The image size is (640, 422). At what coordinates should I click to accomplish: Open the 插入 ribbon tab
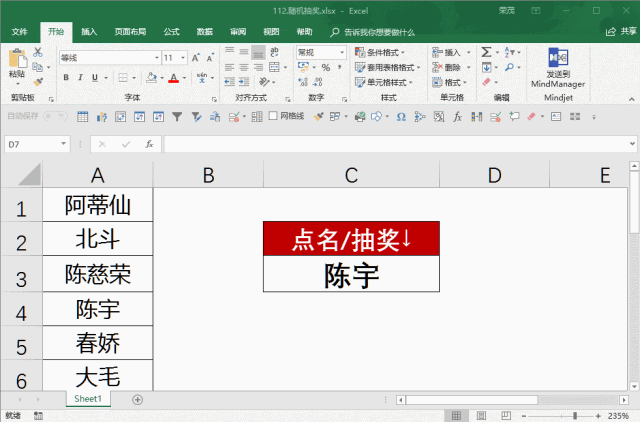[x=89, y=32]
